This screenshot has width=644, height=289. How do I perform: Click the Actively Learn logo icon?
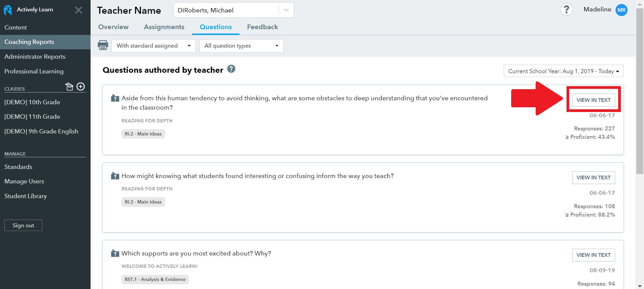(8, 10)
